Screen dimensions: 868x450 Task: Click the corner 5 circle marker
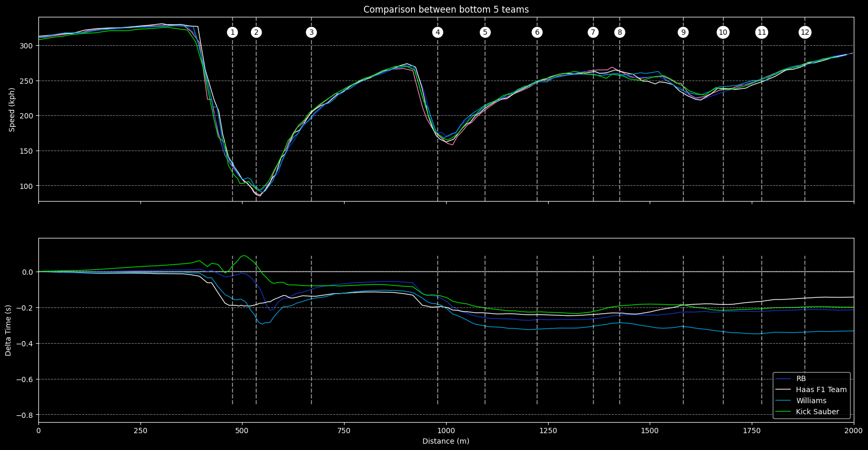point(485,33)
